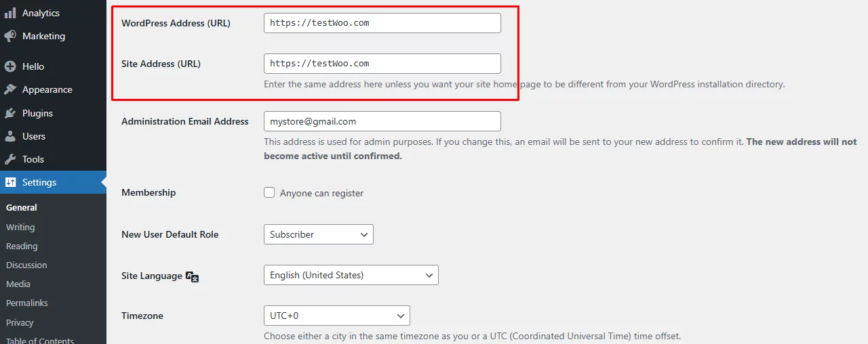This screenshot has height=344, width=868.
Task: Click the Appearance paintbrush icon
Action: tap(10, 89)
